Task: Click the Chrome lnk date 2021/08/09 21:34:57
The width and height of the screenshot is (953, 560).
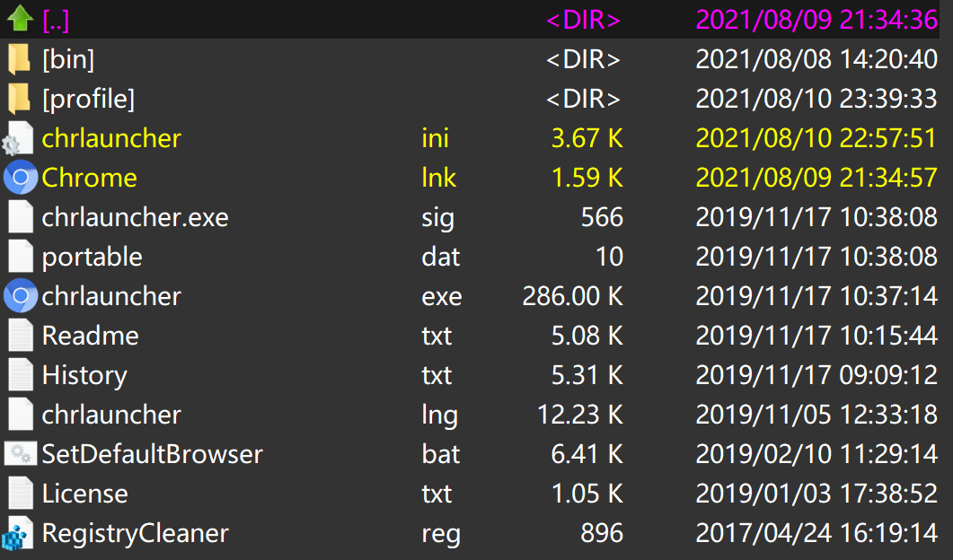Action: click(816, 178)
